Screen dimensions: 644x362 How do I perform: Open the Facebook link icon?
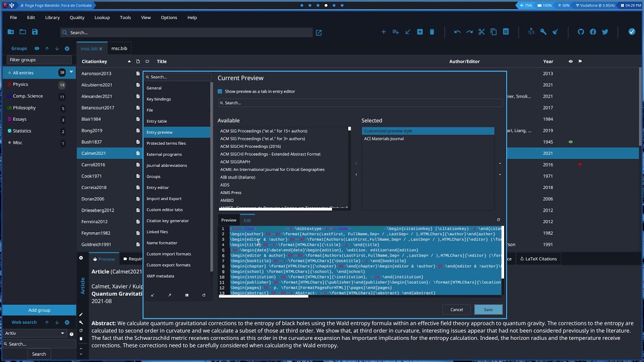(593, 32)
